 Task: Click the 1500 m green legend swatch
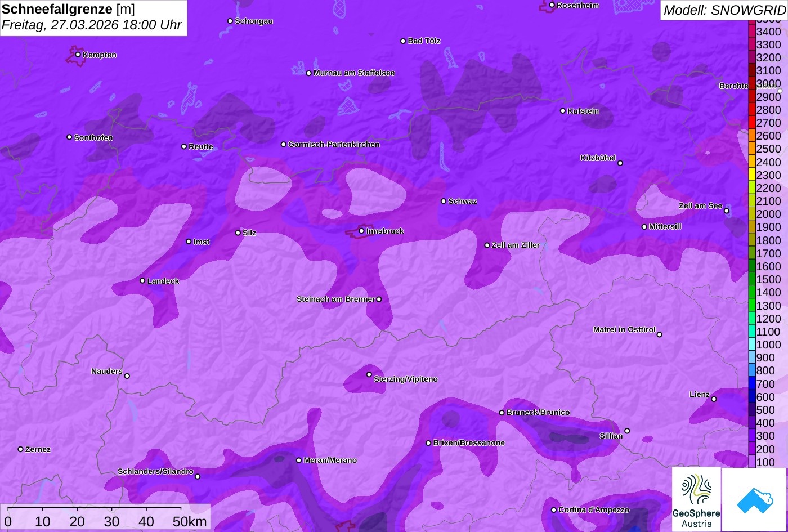click(751, 280)
